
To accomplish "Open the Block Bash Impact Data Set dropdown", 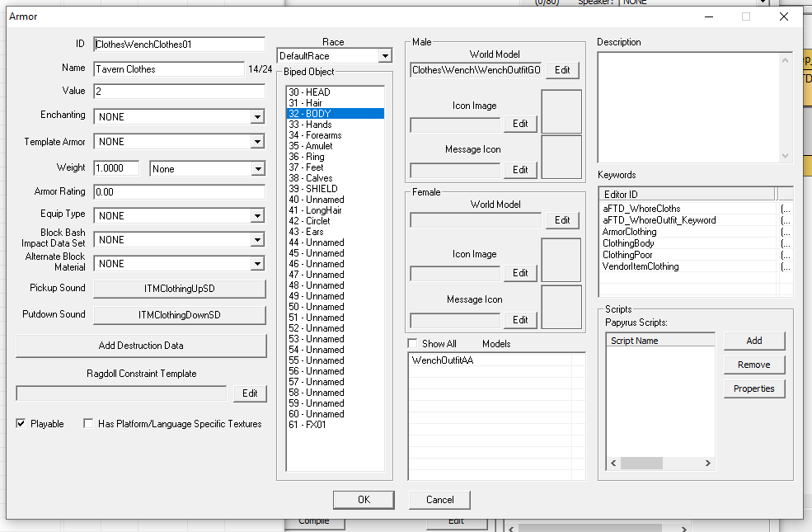I will (x=179, y=239).
